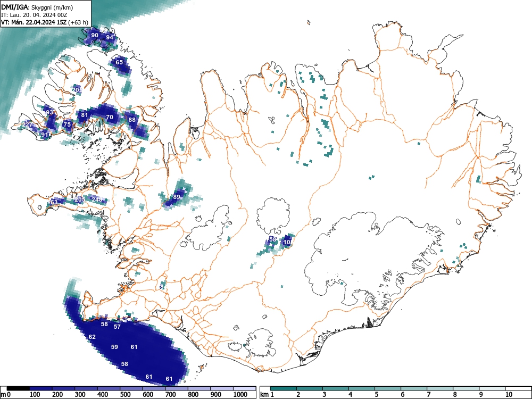Click the 'm' unit label on the legend

[3, 395]
